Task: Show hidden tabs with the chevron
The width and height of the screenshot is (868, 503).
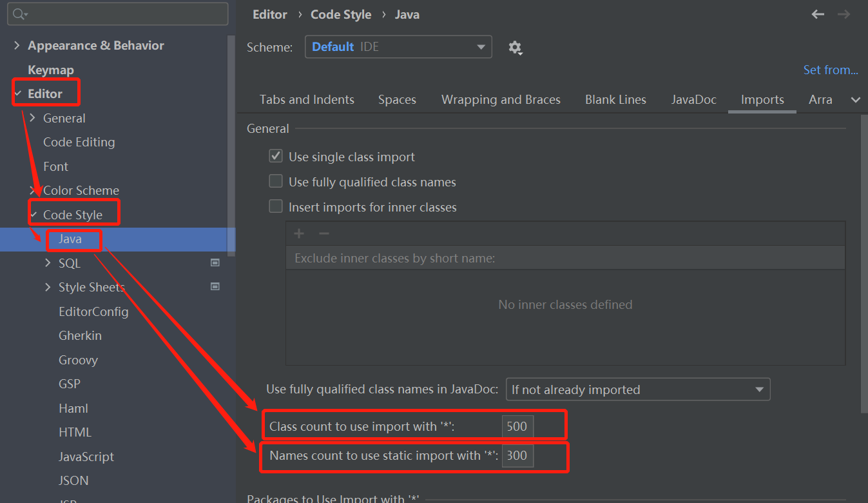Action: click(856, 100)
